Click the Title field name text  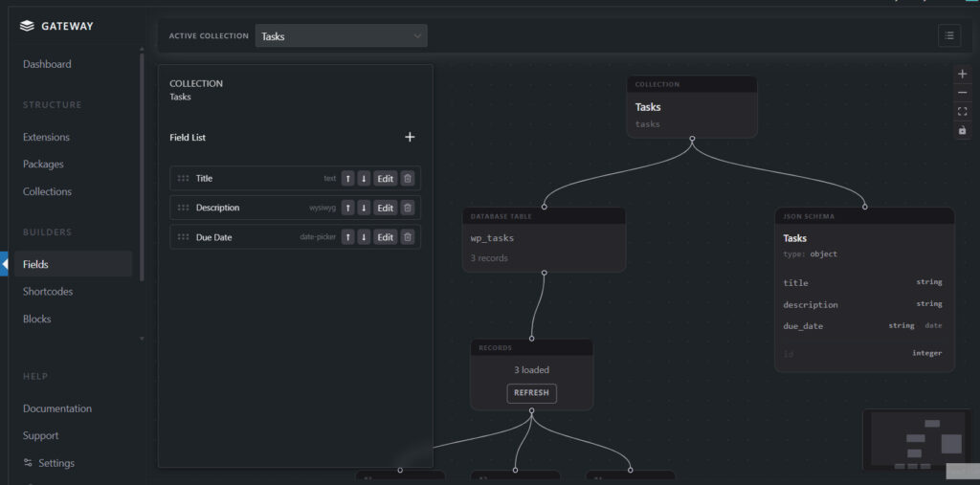[x=205, y=178]
